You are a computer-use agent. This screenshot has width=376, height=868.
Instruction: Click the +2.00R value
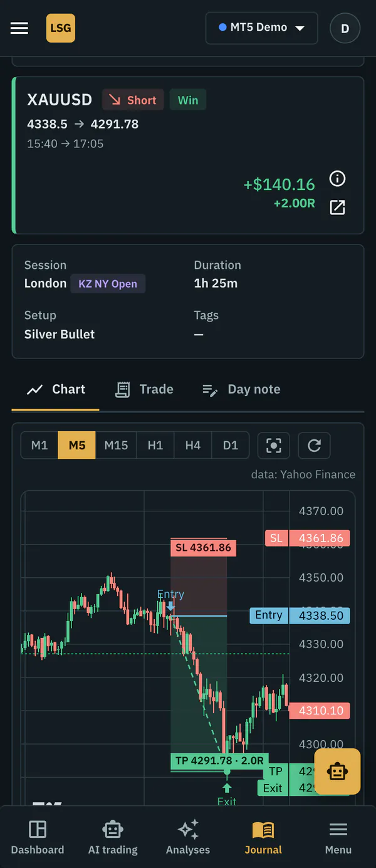(295, 204)
